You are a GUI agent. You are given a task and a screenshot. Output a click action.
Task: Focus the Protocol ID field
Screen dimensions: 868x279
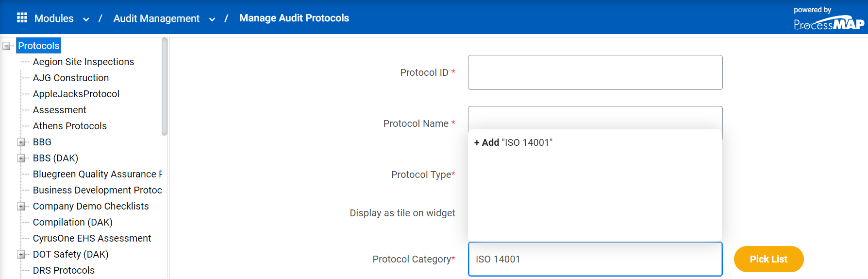coord(595,72)
